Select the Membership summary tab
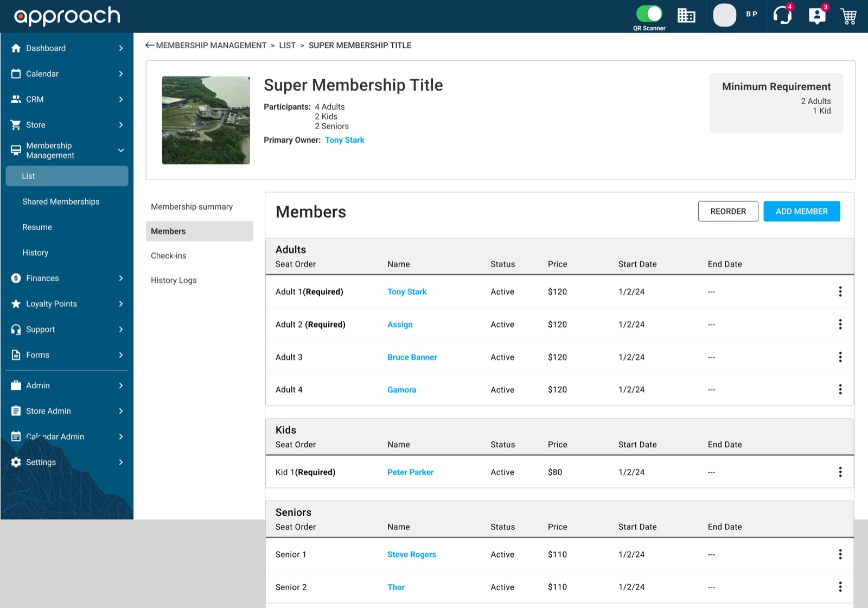This screenshot has width=868, height=608. click(199, 207)
